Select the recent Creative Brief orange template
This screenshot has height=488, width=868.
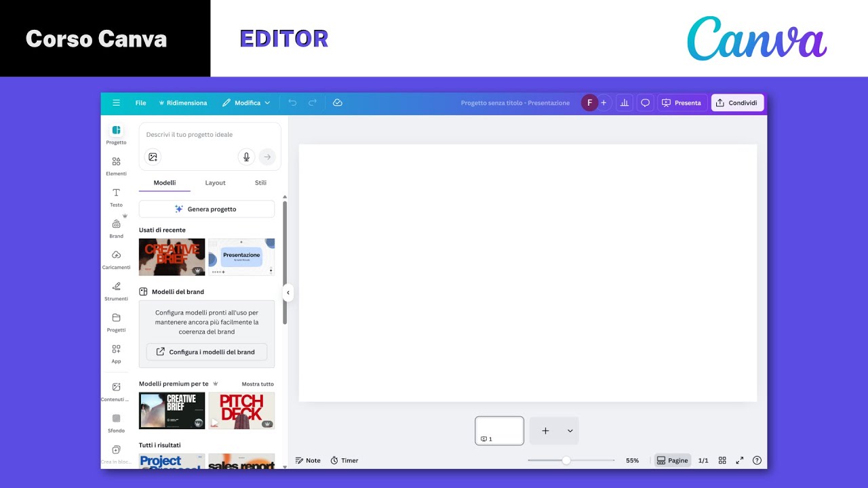[172, 257]
